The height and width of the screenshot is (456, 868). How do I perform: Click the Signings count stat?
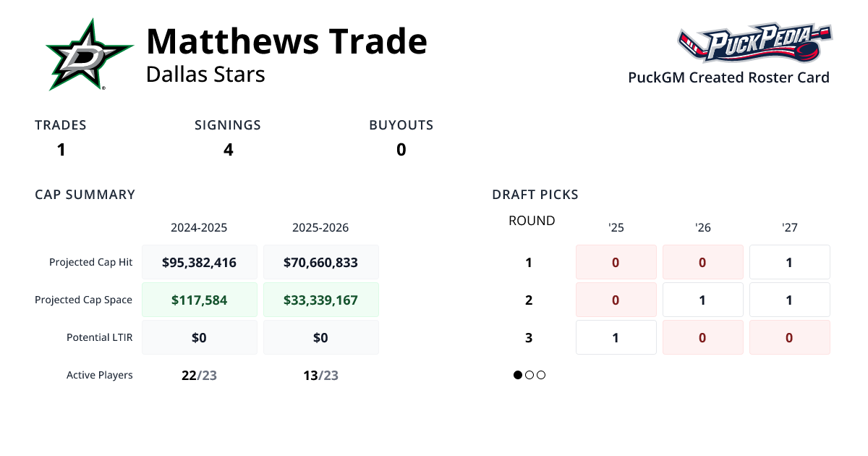pyautogui.click(x=228, y=149)
